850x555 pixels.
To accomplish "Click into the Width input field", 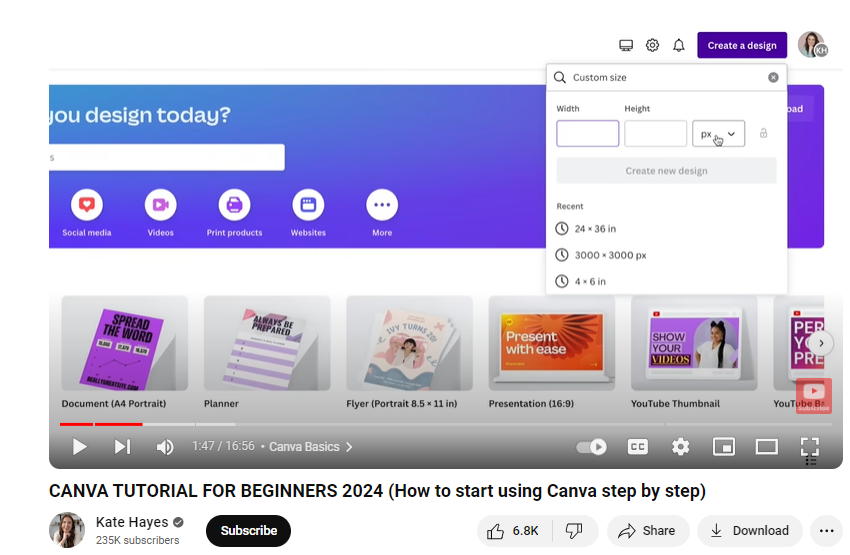I will tap(588, 133).
